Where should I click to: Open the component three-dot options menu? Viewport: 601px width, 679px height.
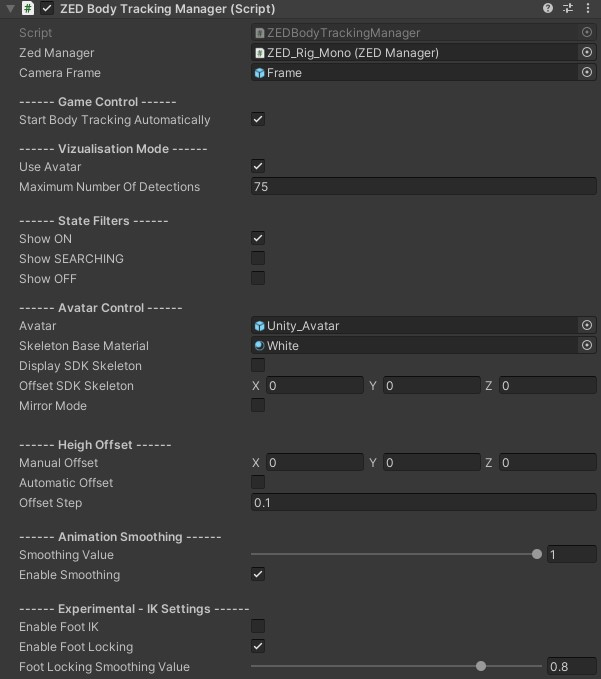588,8
